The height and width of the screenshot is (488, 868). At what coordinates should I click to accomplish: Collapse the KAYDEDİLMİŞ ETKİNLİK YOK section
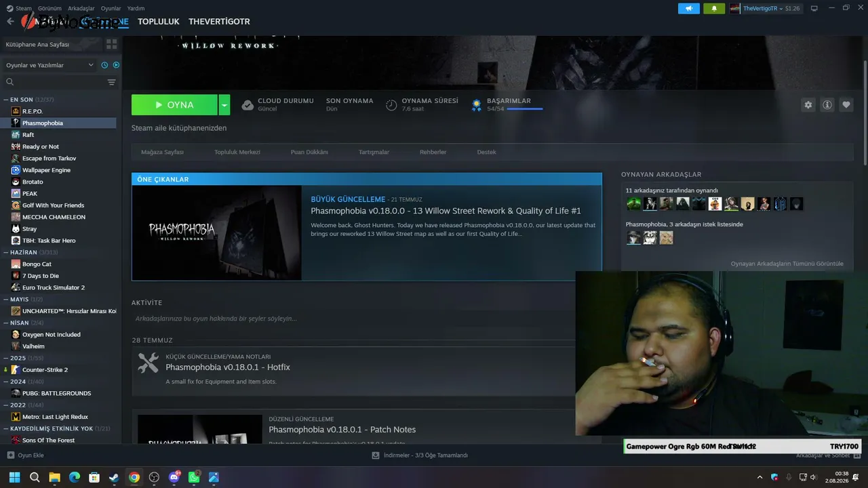point(6,428)
